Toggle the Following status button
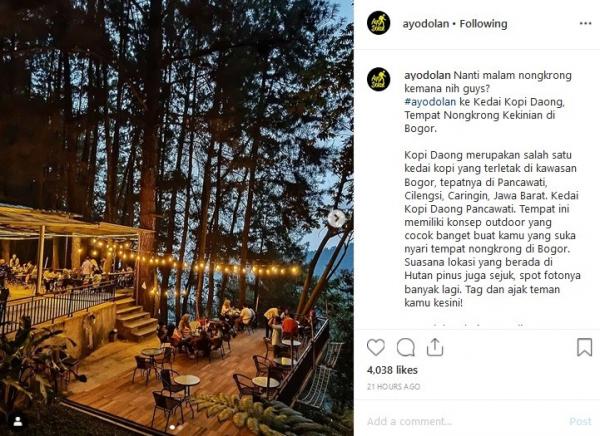600x436 pixels. [x=483, y=24]
